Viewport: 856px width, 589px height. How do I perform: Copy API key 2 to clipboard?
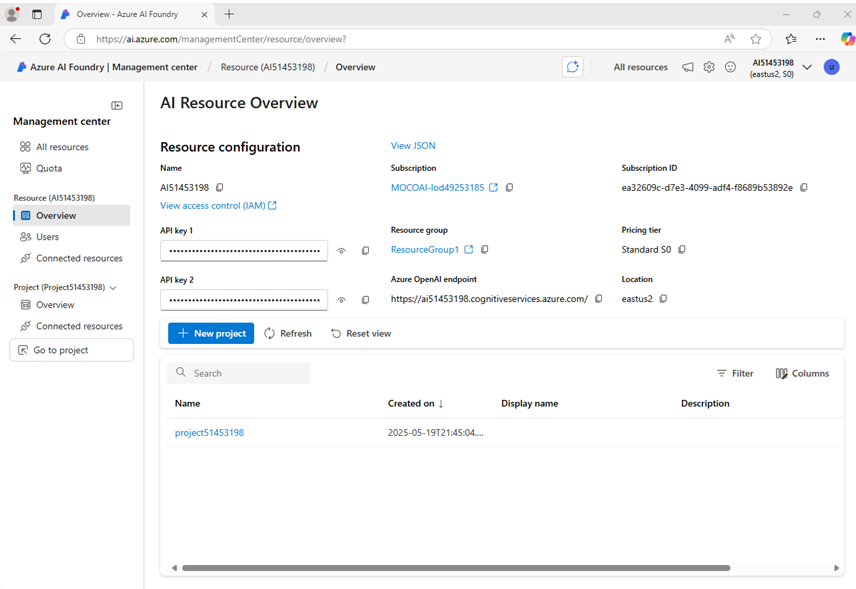point(365,300)
